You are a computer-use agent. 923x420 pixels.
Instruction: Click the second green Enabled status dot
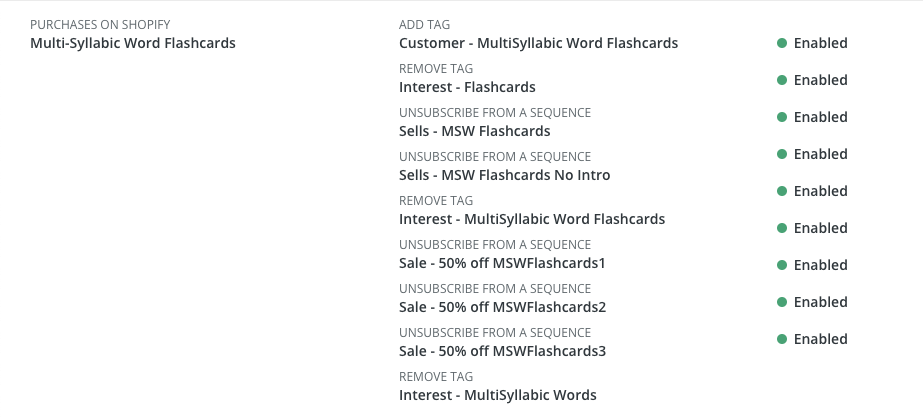(x=782, y=80)
